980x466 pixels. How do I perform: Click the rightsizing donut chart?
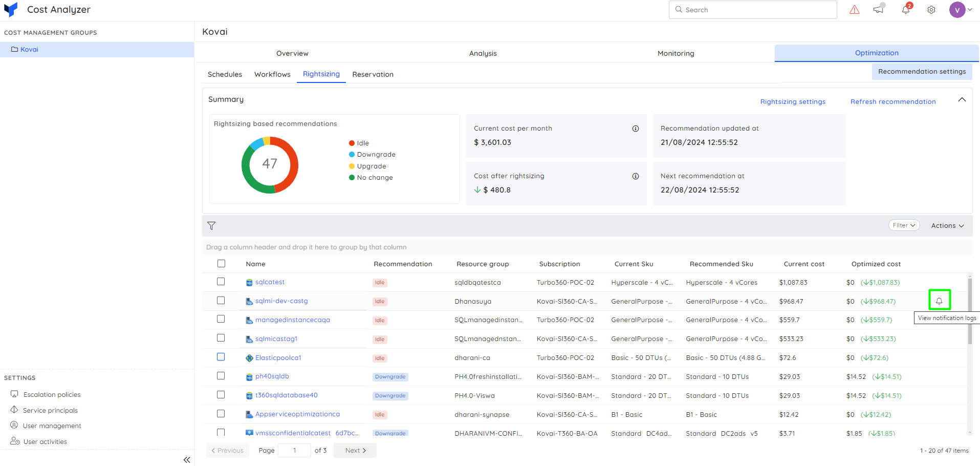(270, 165)
